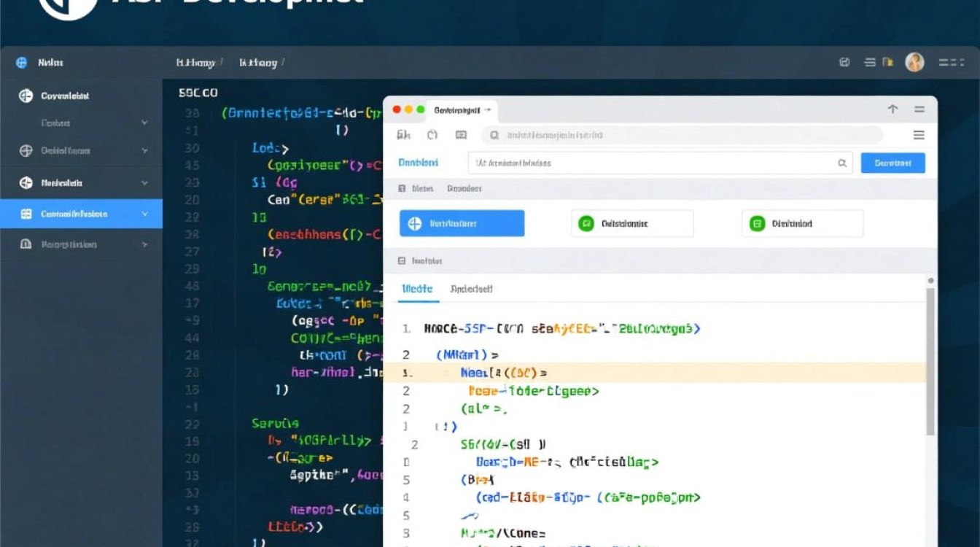The image size is (980, 547).
Task: Click the first breadcrumb link in top bar
Action: coord(195,63)
